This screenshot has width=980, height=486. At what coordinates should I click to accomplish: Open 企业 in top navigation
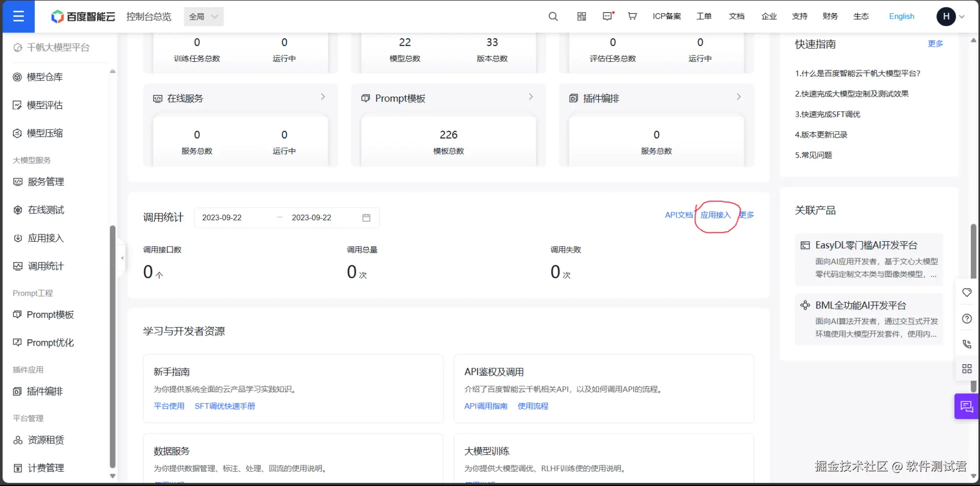769,17
